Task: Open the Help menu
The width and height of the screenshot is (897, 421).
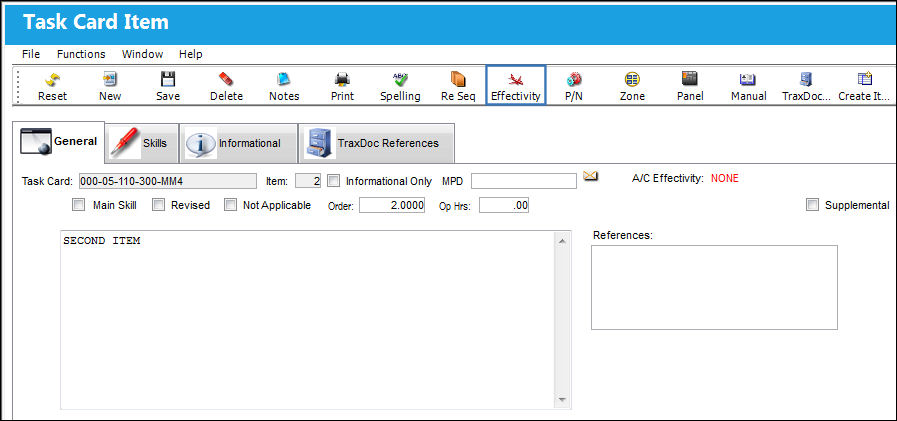Action: (x=190, y=54)
